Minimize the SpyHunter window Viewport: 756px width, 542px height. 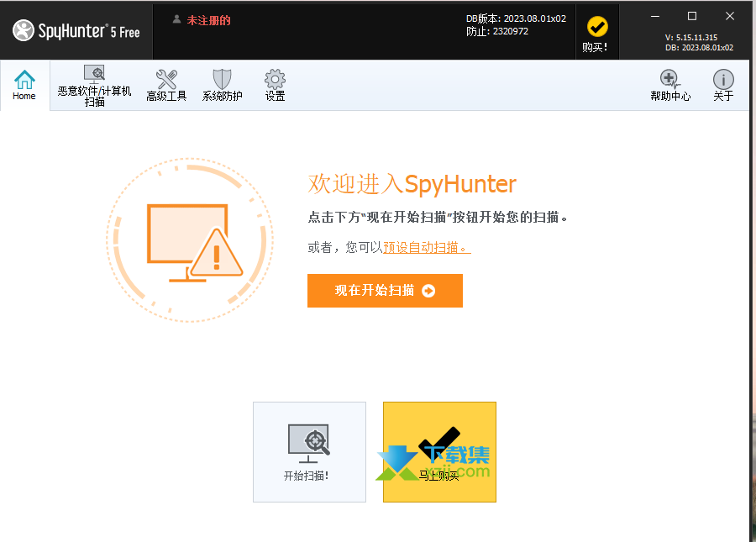click(x=654, y=17)
